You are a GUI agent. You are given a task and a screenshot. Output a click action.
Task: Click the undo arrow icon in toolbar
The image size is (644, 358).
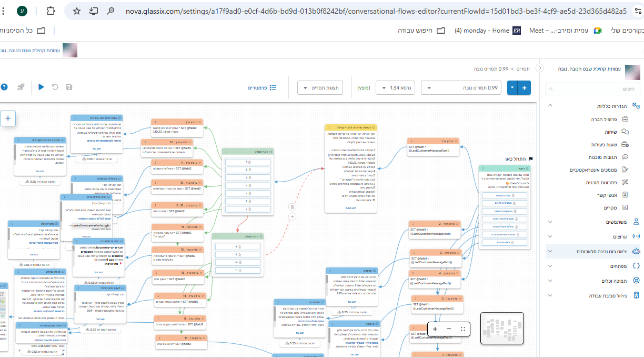coord(55,87)
